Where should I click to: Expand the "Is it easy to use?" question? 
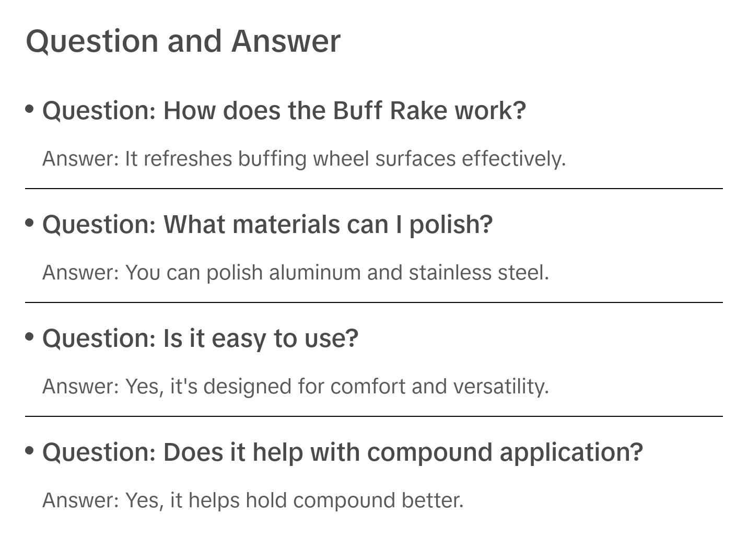coord(201,339)
